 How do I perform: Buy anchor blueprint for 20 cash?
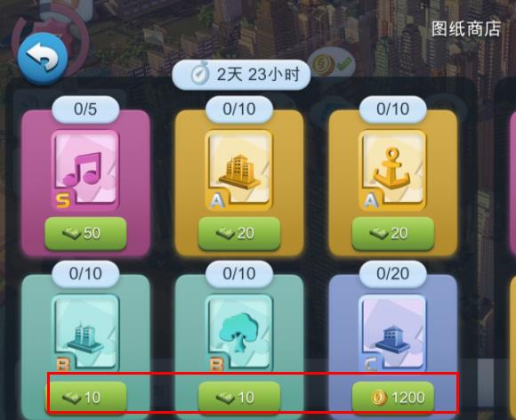(x=393, y=233)
